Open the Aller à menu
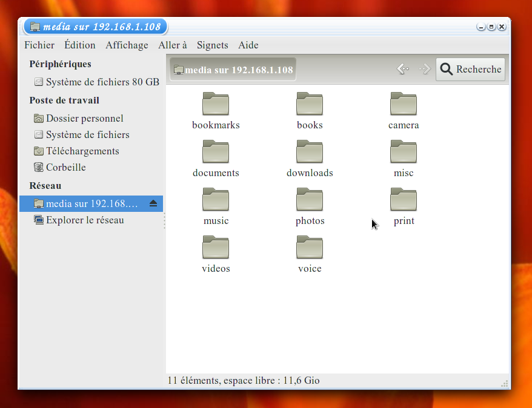The height and width of the screenshot is (408, 532). 172,45
